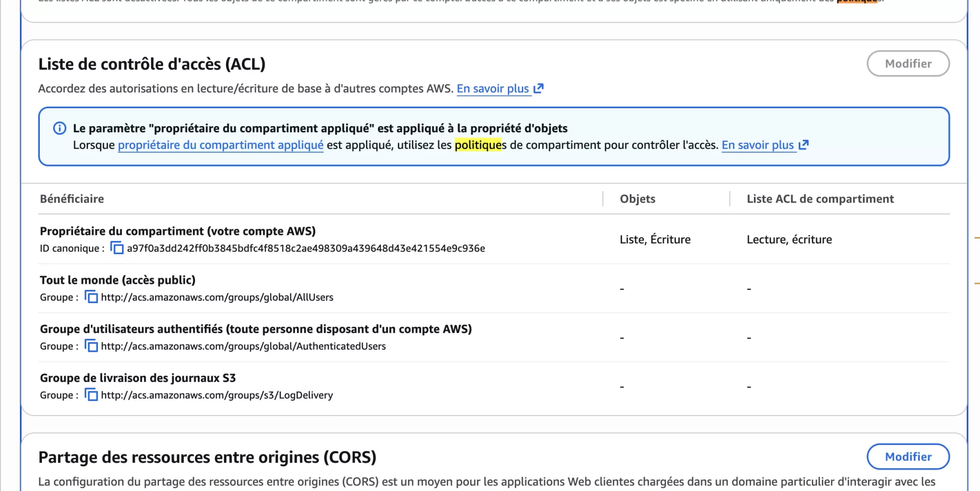Viewport: 980px width, 491px height.
Task: Copy the canonical ID of bucket owner
Action: [117, 248]
